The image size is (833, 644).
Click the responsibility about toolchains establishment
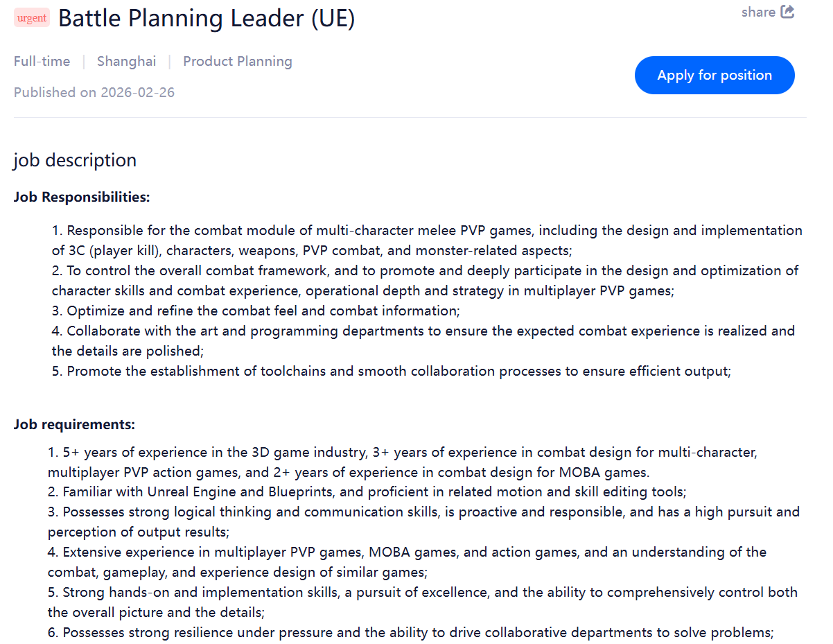click(392, 371)
